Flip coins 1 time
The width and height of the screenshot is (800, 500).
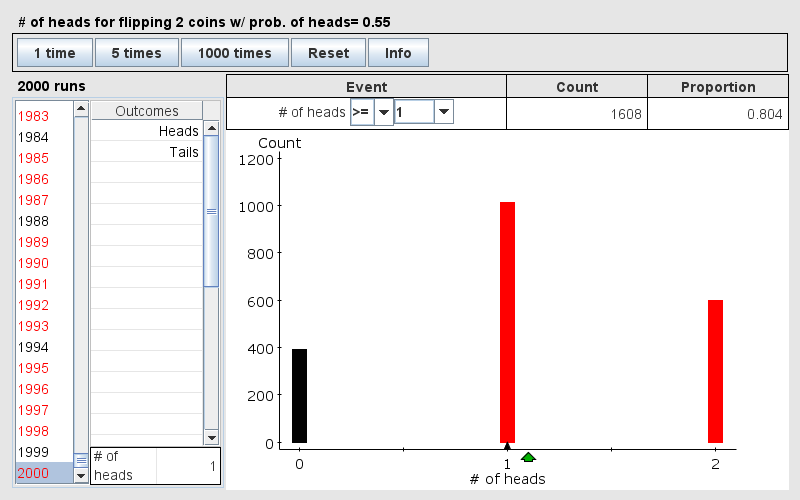click(53, 53)
